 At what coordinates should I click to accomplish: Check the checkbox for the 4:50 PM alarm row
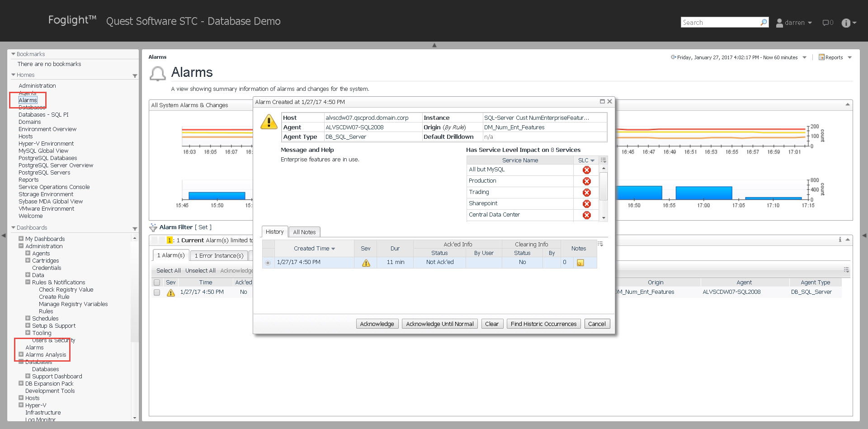(157, 292)
